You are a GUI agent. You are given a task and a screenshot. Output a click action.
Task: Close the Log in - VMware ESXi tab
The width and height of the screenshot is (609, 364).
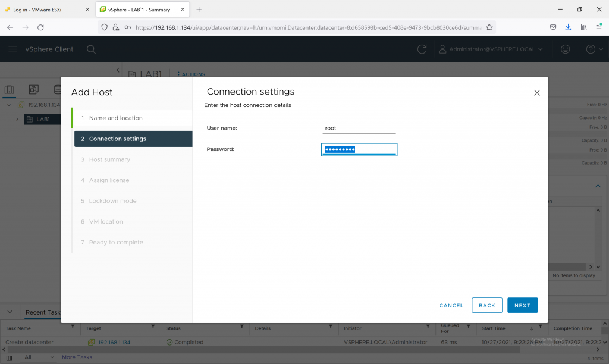[87, 10]
